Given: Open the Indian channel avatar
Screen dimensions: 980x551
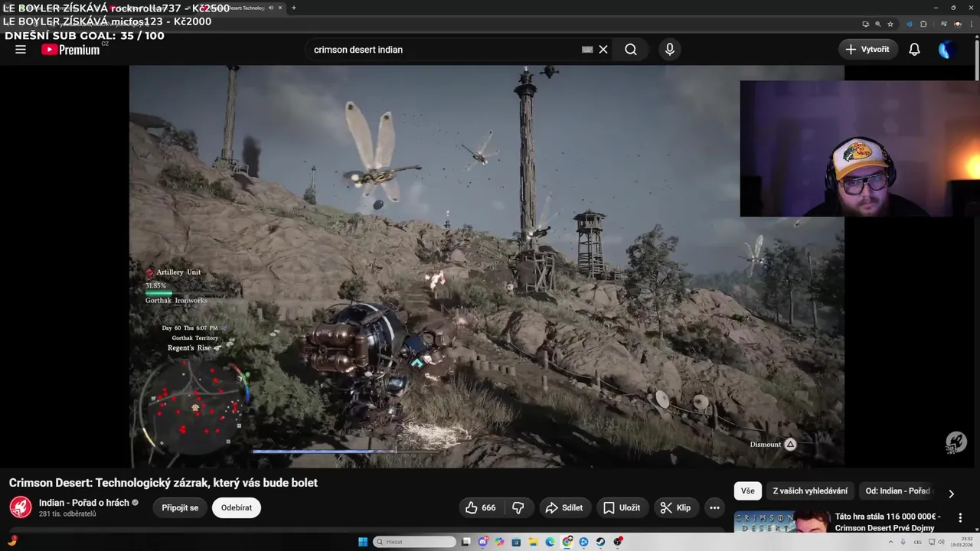Looking at the screenshot, I should 21,507.
